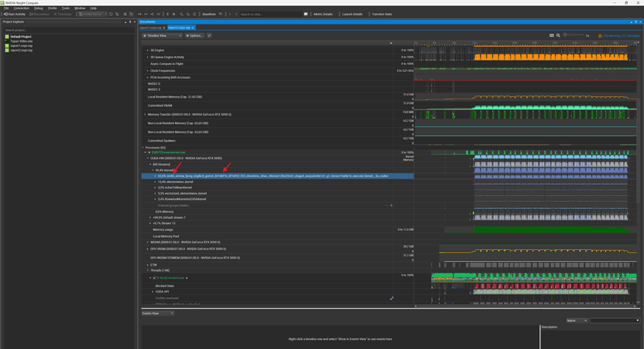The width and height of the screenshot is (644, 349).
Task: Close the report1.nsys-rep tab
Action: click(164, 27)
